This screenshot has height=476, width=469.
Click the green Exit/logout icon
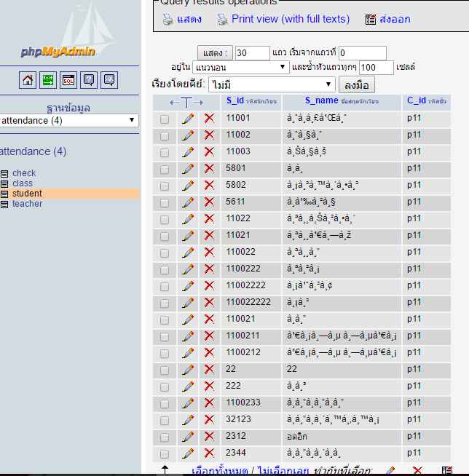pyautogui.click(x=48, y=80)
